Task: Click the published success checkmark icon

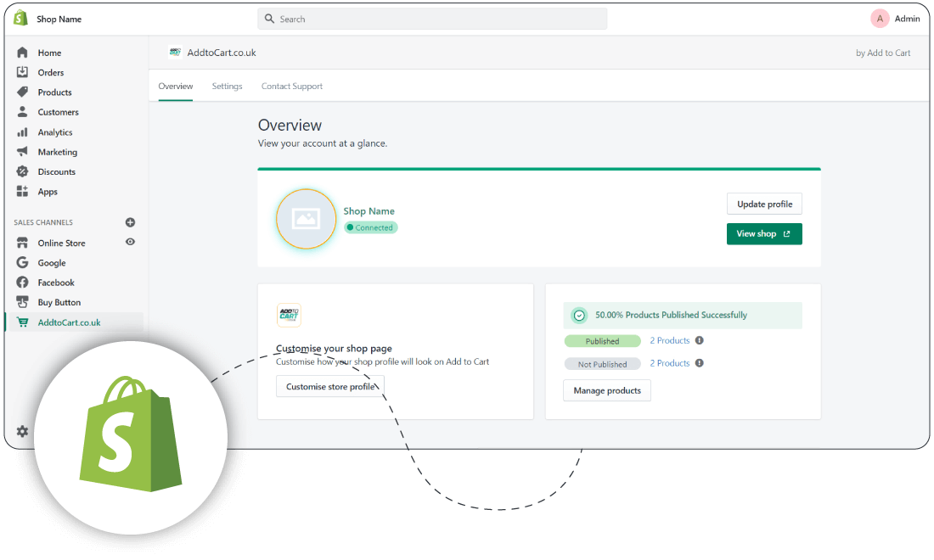Action: [x=579, y=316]
